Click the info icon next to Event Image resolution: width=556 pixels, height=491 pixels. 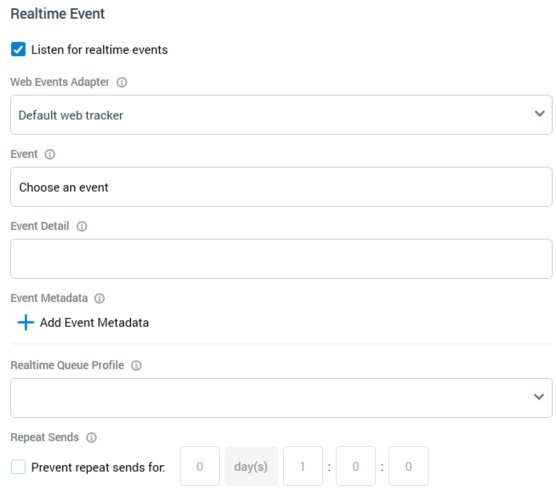tap(50, 154)
